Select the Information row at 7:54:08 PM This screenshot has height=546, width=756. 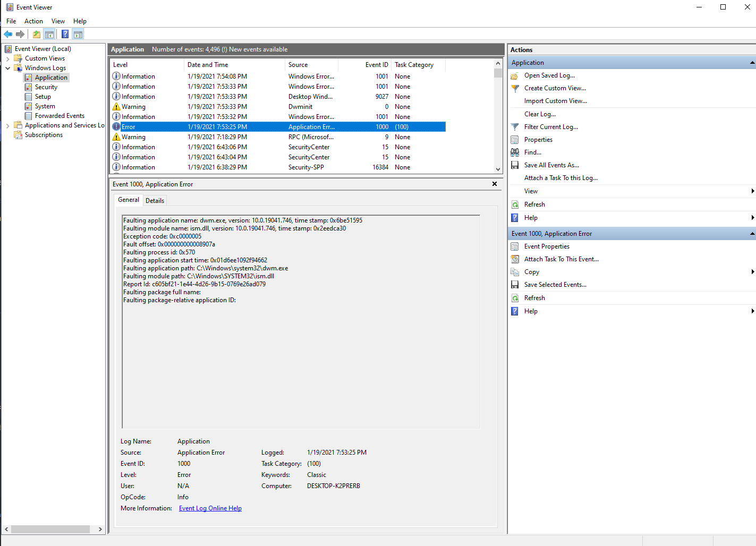[x=278, y=76]
